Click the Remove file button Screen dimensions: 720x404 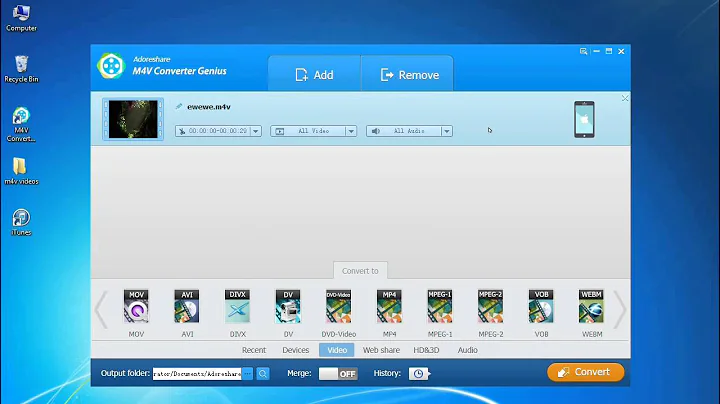tap(408, 74)
